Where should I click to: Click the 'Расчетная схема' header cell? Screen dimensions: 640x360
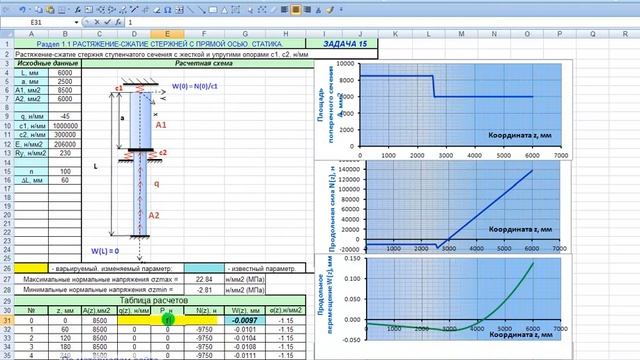pos(198,63)
